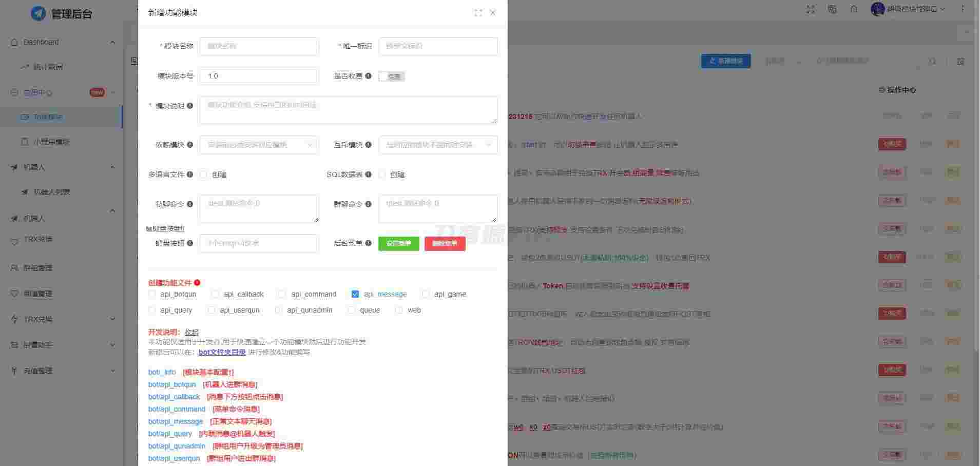Click the 模块版本号 field showing 1.0

(259, 76)
